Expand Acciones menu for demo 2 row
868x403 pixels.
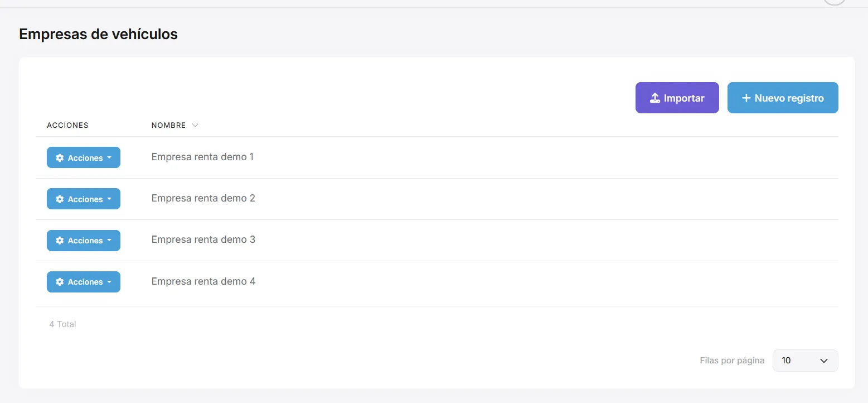click(x=84, y=199)
